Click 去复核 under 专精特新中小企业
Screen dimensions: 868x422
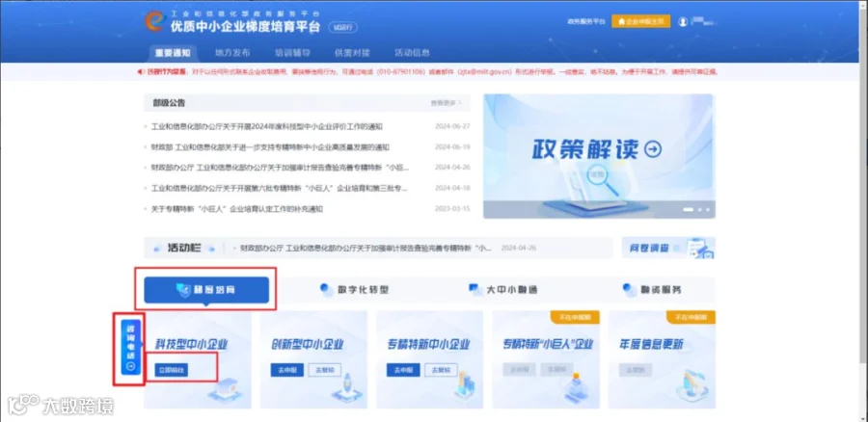[441, 370]
